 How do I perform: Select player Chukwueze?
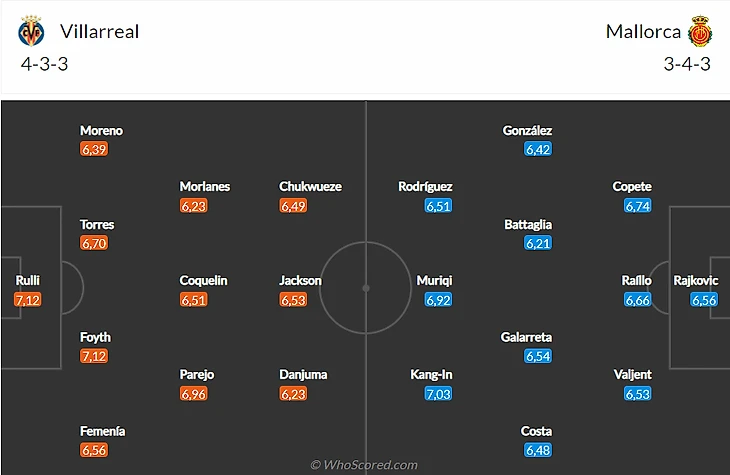click(x=308, y=187)
